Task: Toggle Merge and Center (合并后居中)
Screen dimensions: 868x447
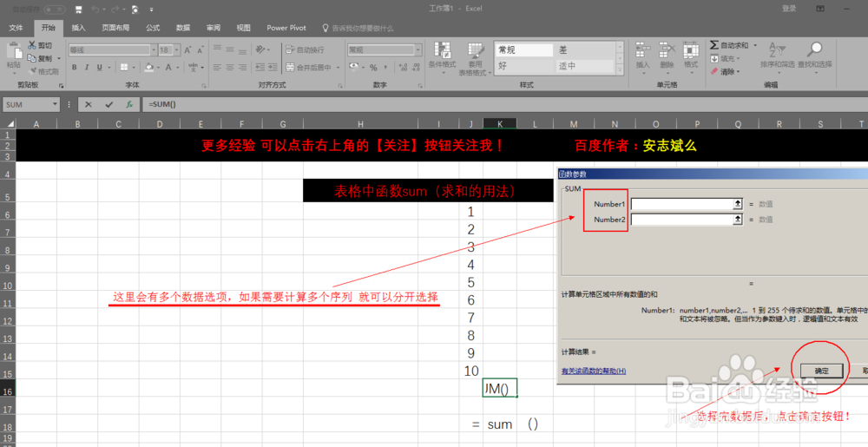Action: (x=309, y=68)
